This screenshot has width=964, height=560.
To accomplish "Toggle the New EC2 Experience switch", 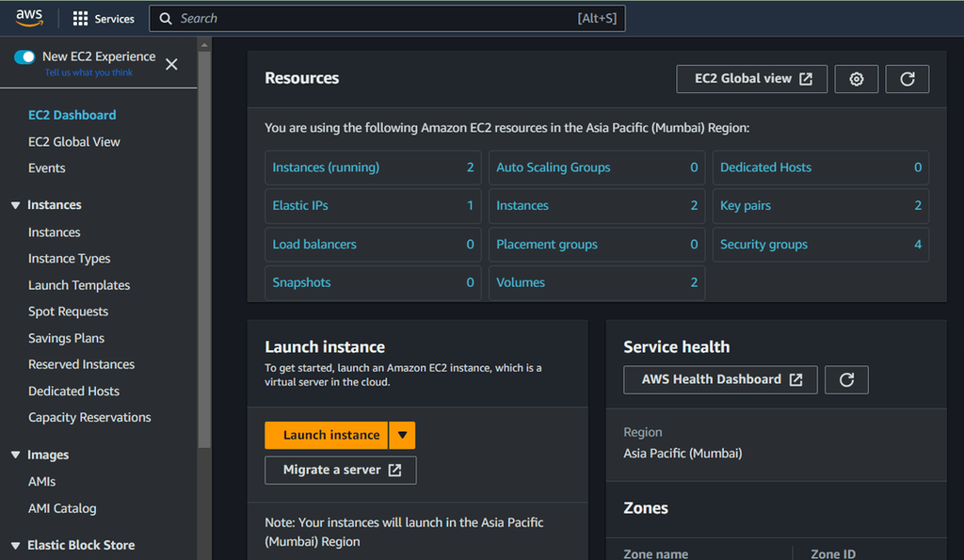I will point(24,57).
